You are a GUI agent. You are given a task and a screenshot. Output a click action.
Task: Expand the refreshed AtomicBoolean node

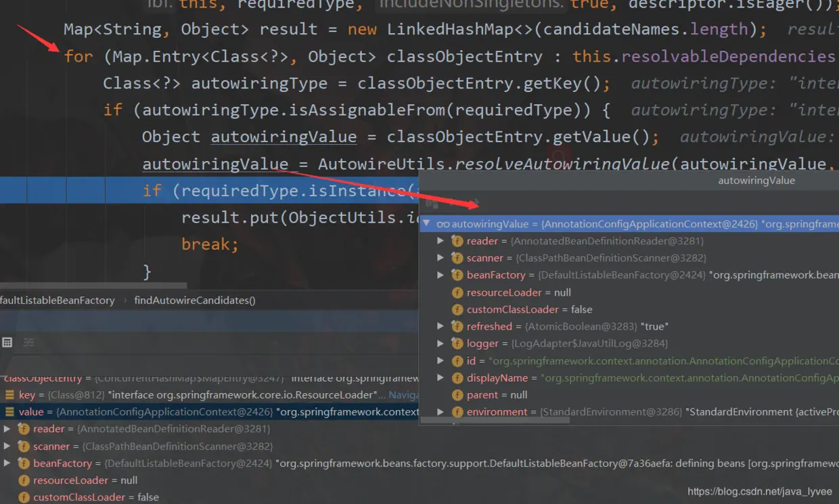(x=440, y=326)
